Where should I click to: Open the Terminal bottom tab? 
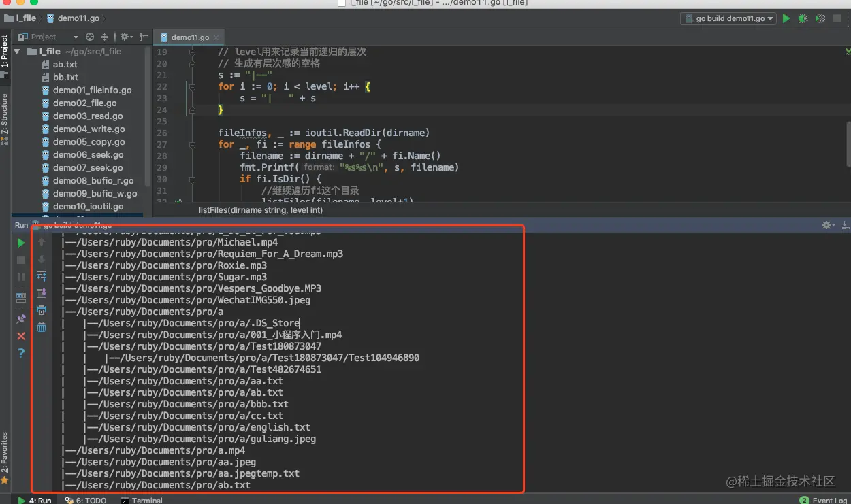point(142,500)
